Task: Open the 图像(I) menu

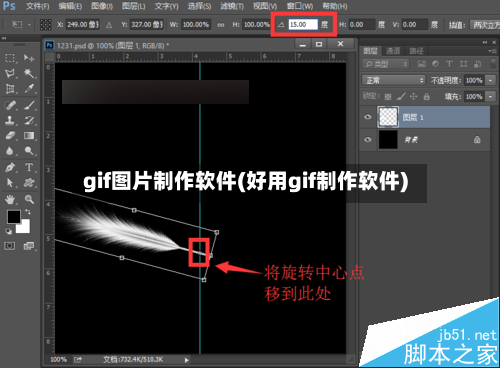Action: pyautogui.click(x=102, y=6)
